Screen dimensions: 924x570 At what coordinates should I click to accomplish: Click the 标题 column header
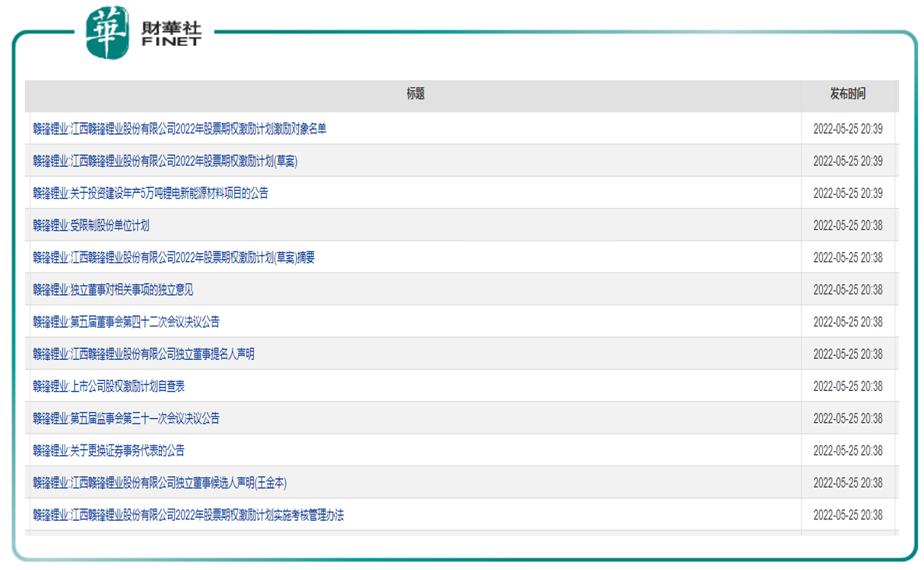pyautogui.click(x=416, y=93)
